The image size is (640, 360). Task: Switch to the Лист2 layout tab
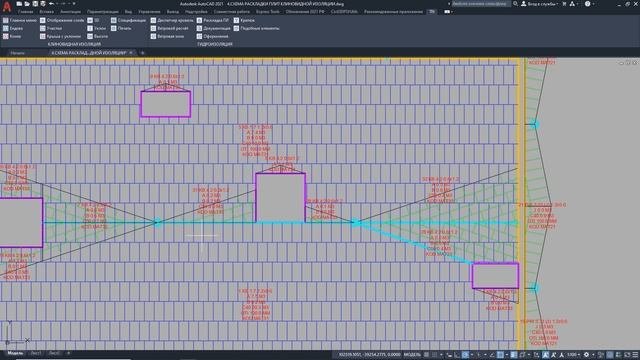pyautogui.click(x=54, y=353)
